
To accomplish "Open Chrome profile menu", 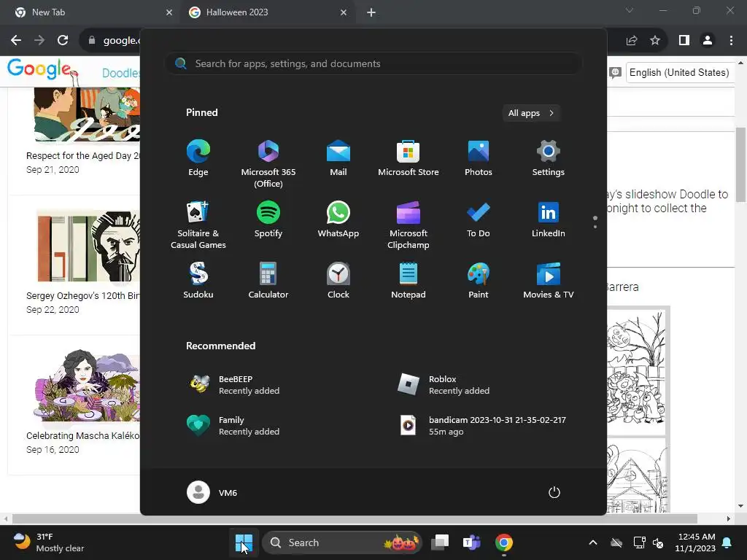I will 708,41.
